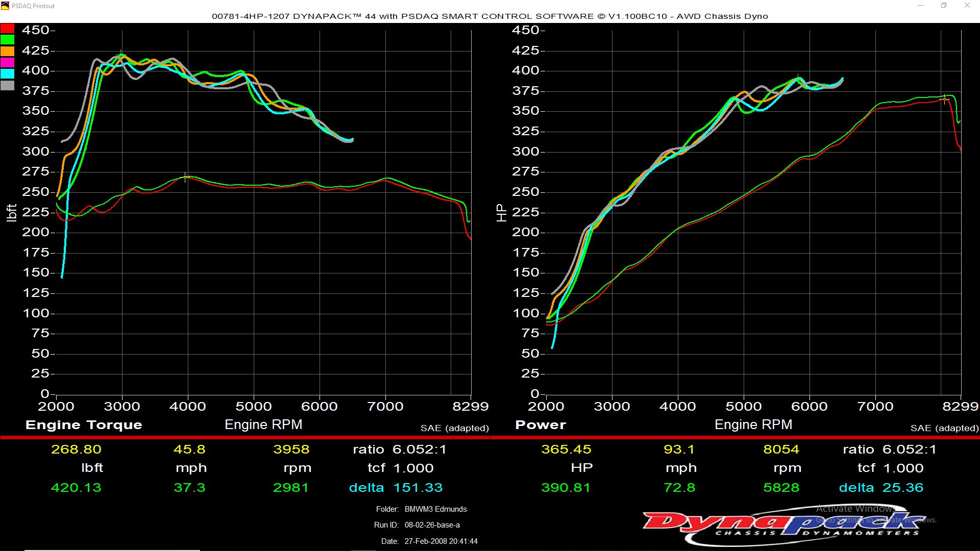The image size is (980, 551).
Task: Select the gray run color swatch
Action: [x=7, y=85]
